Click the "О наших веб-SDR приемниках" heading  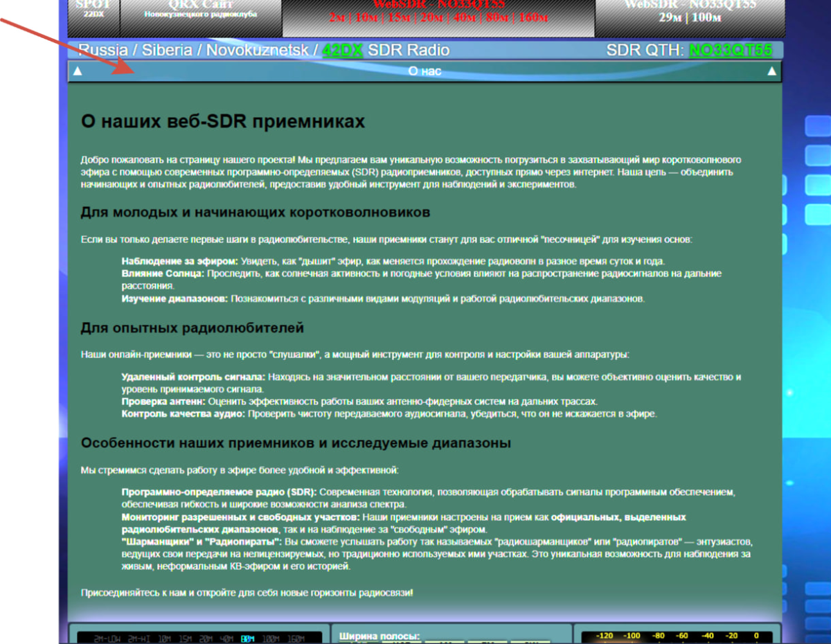(x=222, y=122)
